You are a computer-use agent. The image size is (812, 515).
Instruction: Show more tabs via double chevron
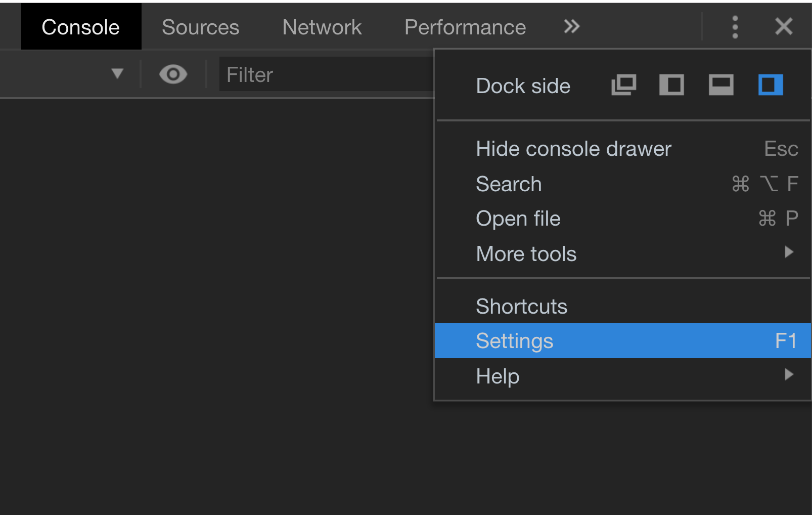[571, 26]
